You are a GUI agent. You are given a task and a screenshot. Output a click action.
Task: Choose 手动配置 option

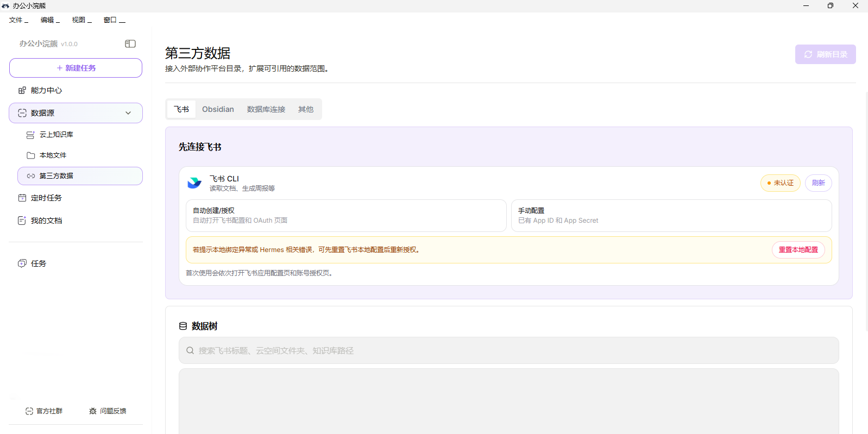coord(671,216)
